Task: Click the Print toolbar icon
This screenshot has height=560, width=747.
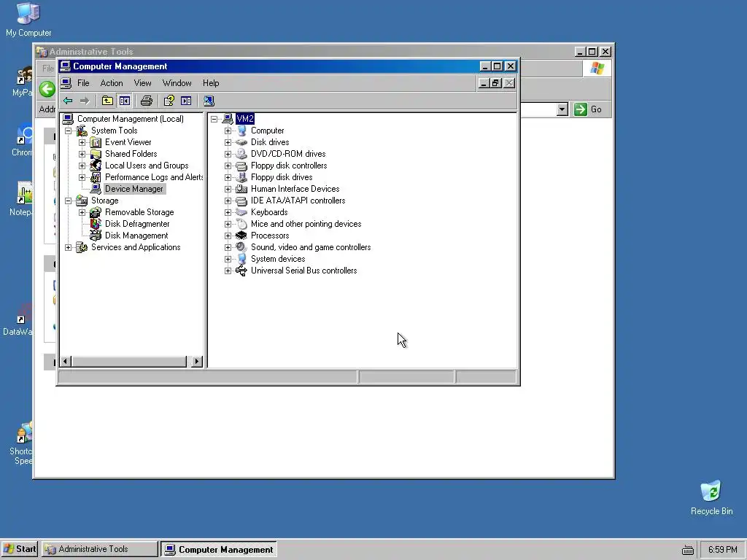Action: [147, 101]
